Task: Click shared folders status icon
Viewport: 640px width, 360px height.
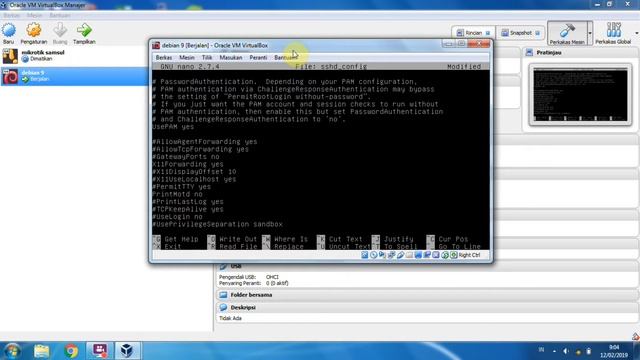Action: (x=409, y=255)
